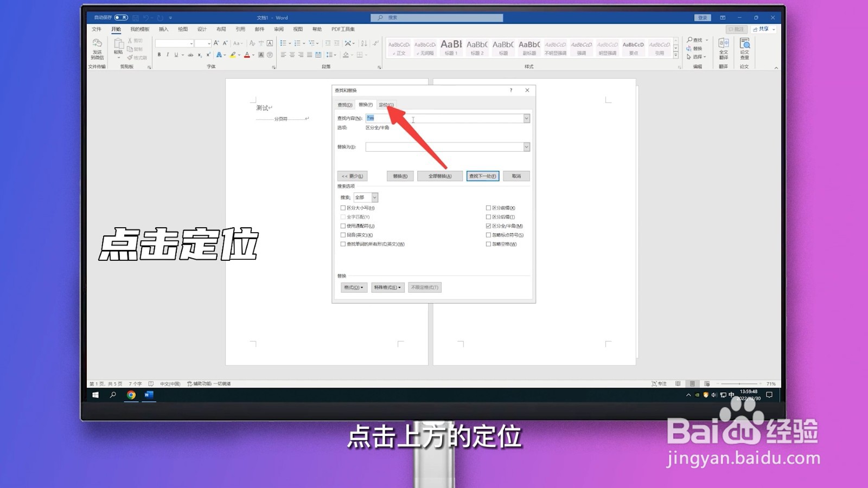This screenshot has height=488, width=868.
Task: Check the 使用通配符 option
Action: (342, 226)
